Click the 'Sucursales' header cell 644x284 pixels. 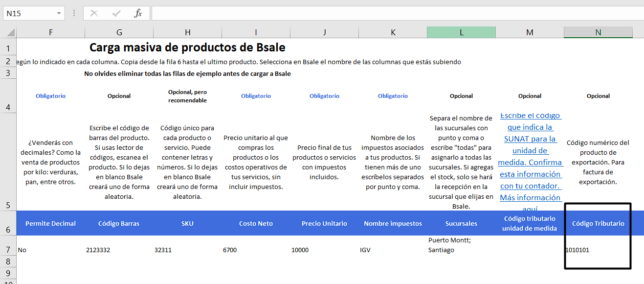(x=461, y=223)
